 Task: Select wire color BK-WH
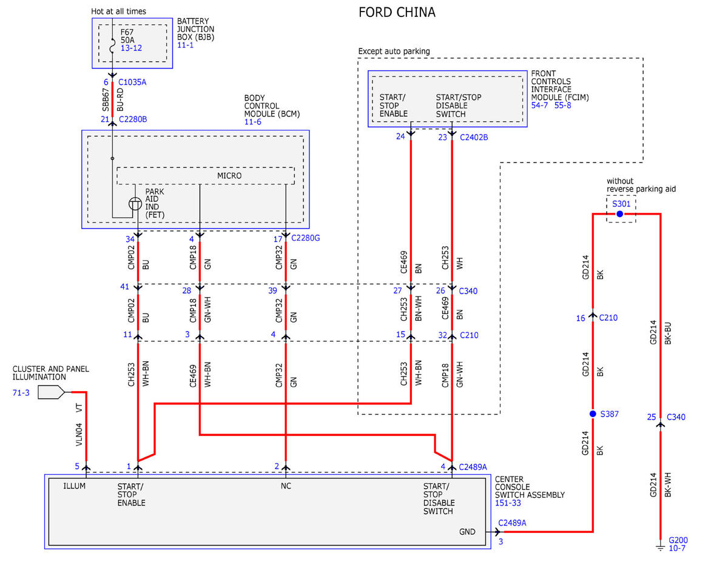pos(668,486)
